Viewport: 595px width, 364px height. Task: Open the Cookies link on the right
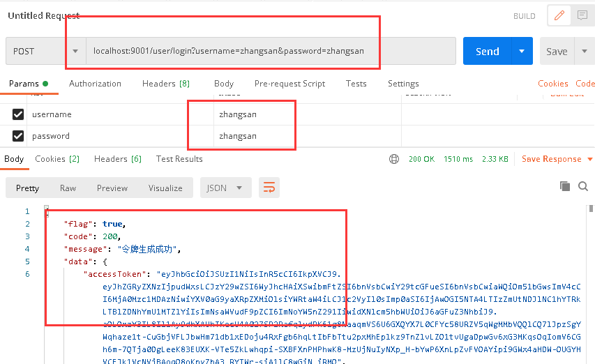552,84
